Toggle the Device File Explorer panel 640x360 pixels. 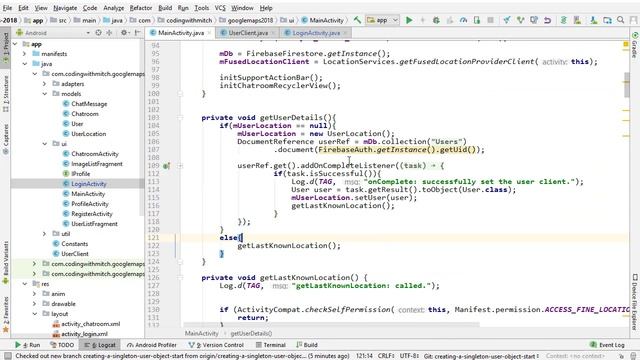(x=635, y=301)
